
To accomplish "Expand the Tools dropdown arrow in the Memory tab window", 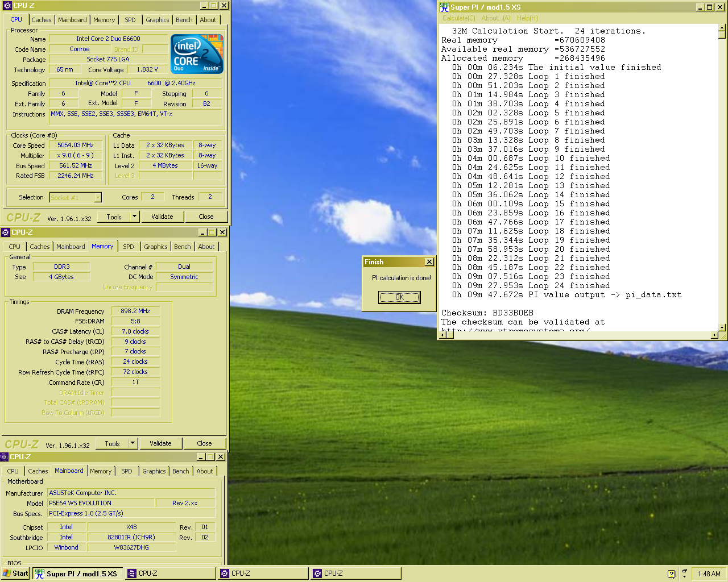I will click(133, 443).
